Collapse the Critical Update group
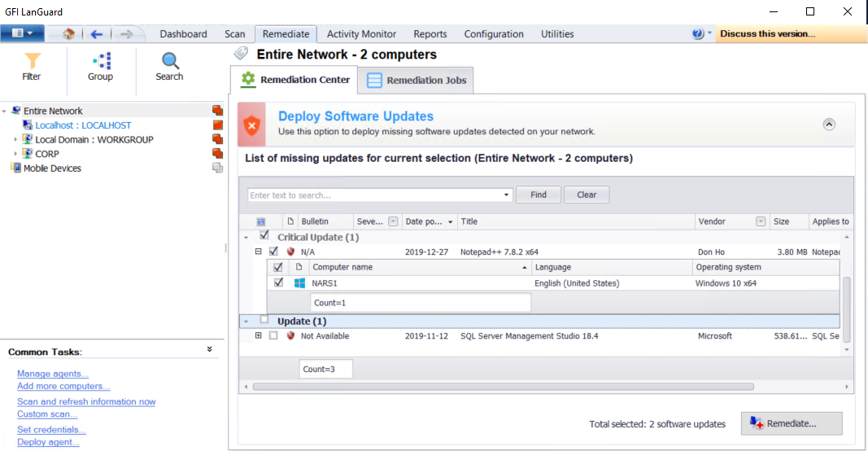 click(x=246, y=238)
